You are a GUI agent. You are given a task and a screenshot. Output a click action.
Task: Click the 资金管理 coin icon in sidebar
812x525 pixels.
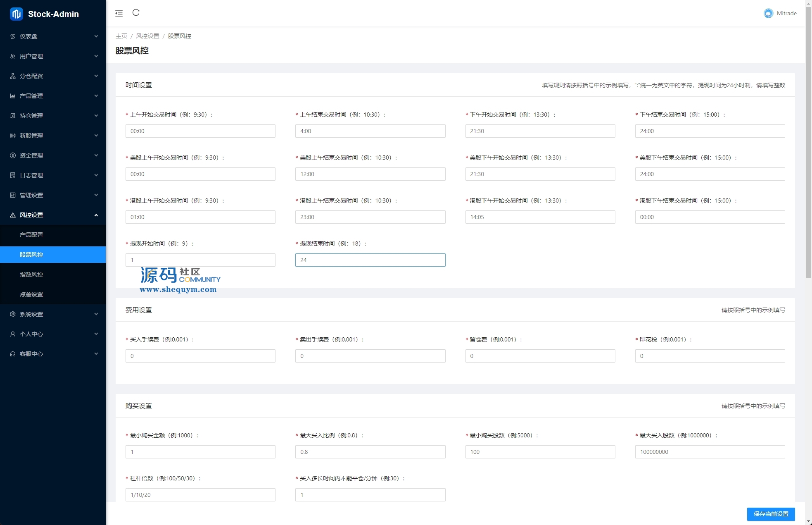tap(13, 155)
